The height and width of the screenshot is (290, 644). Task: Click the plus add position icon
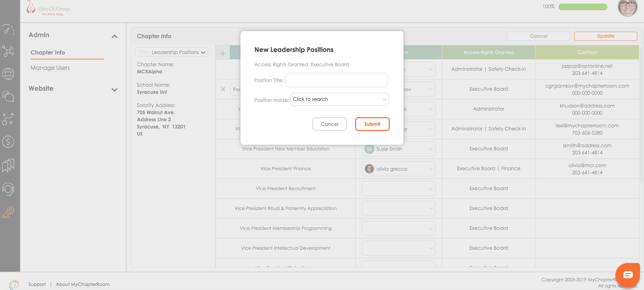click(x=223, y=53)
